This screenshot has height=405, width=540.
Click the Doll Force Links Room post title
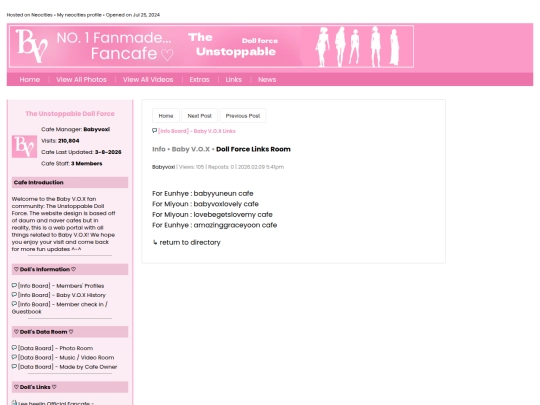(x=253, y=149)
